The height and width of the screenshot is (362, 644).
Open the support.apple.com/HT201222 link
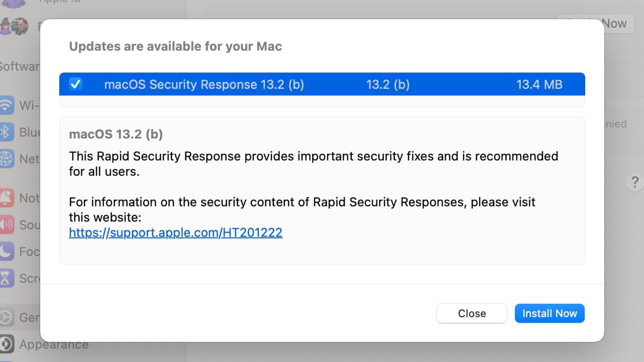[175, 232]
